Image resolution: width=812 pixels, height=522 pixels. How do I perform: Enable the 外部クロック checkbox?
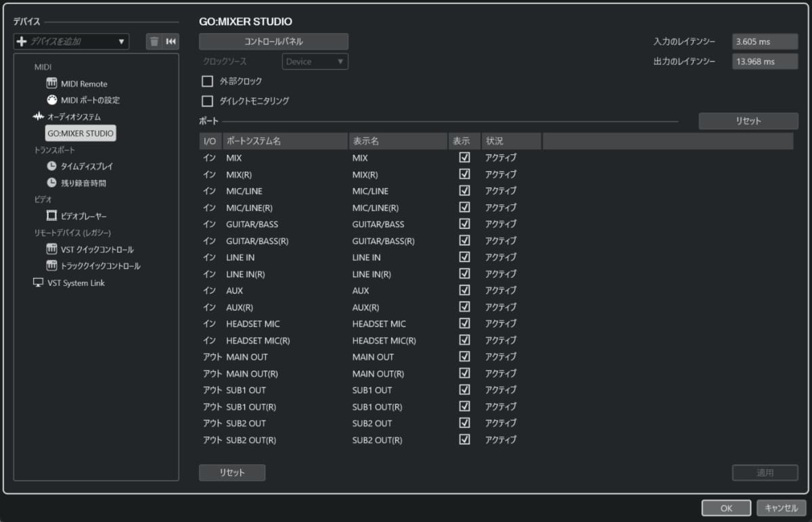[x=208, y=81]
